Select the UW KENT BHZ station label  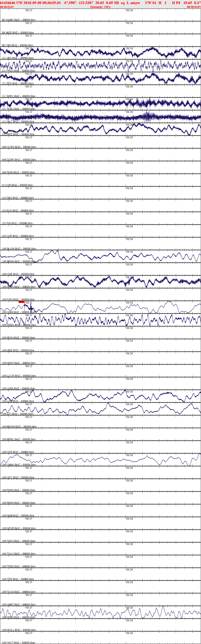(x=19, y=364)
